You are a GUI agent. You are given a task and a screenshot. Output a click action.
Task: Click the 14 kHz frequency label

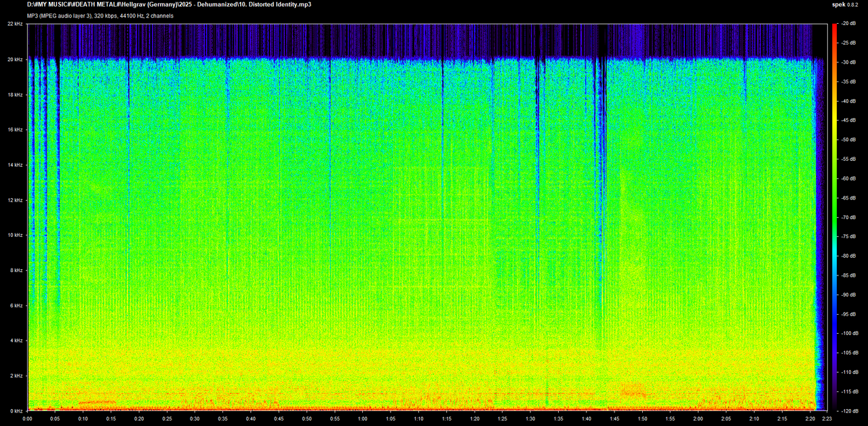[x=15, y=165]
